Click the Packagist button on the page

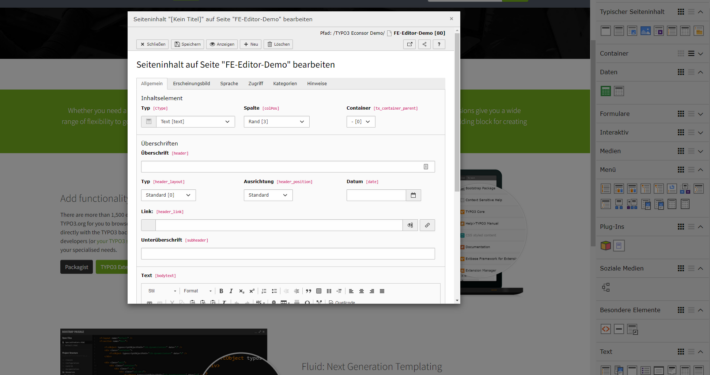[x=77, y=267]
